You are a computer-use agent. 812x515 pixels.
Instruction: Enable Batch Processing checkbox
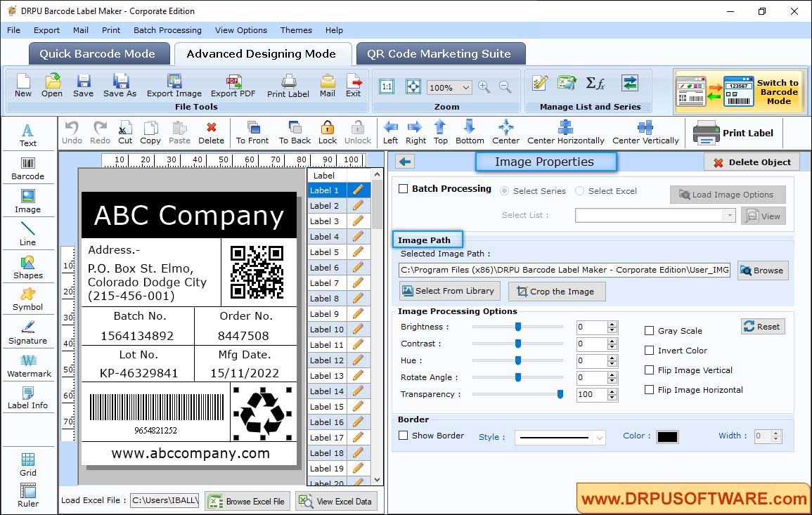(x=404, y=189)
